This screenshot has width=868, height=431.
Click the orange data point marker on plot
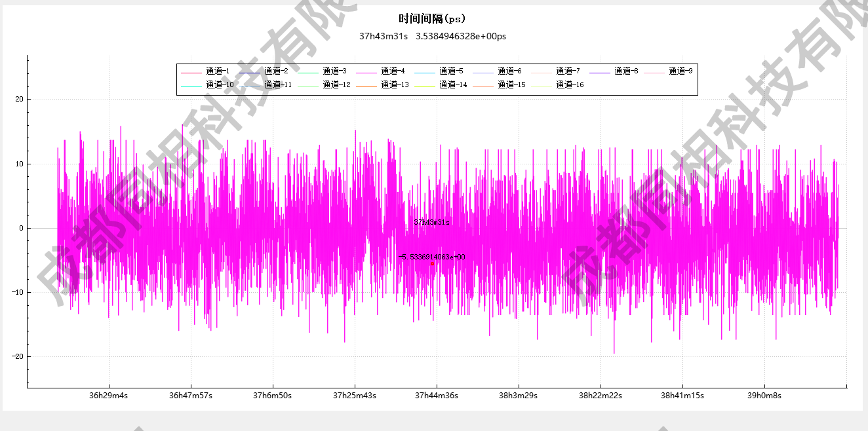433,263
